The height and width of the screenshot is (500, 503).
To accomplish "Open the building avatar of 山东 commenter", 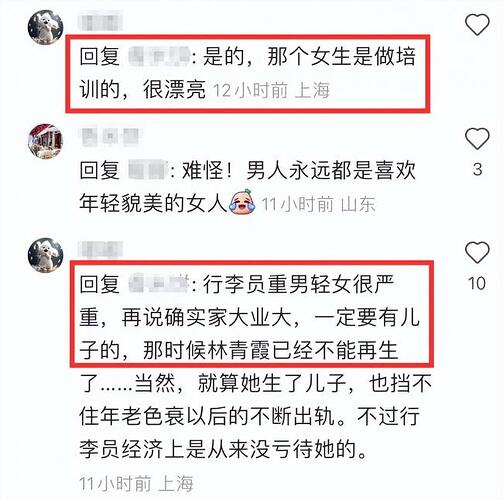I will pos(45,141).
